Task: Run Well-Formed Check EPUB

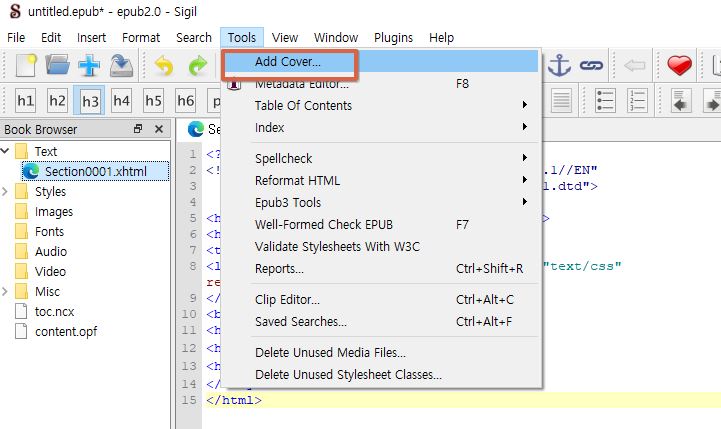Action: [x=381, y=224]
